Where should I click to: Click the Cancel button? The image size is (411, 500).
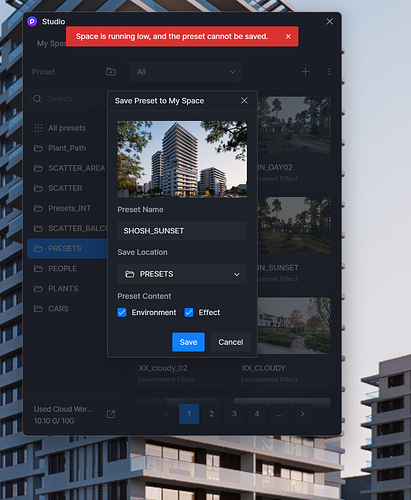pos(231,342)
